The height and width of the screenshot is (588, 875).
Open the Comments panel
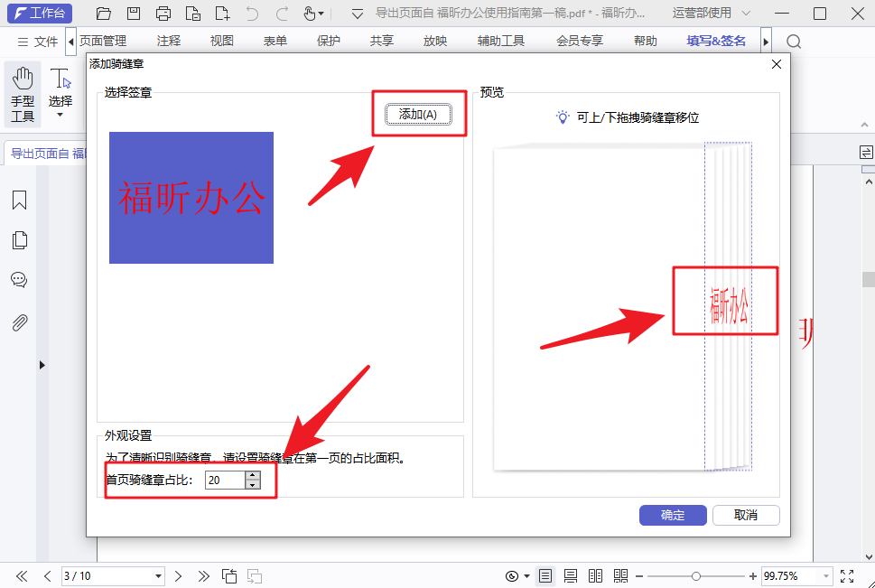click(x=19, y=280)
